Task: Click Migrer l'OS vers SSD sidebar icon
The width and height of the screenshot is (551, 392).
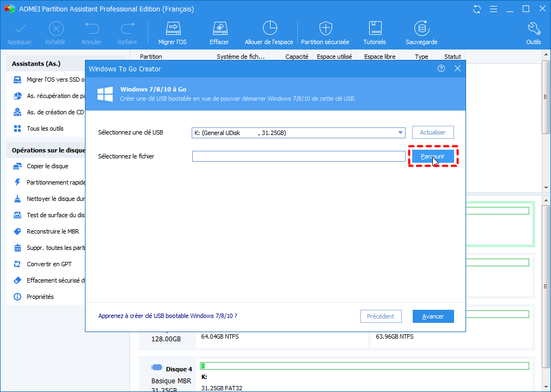Action: 17,79
